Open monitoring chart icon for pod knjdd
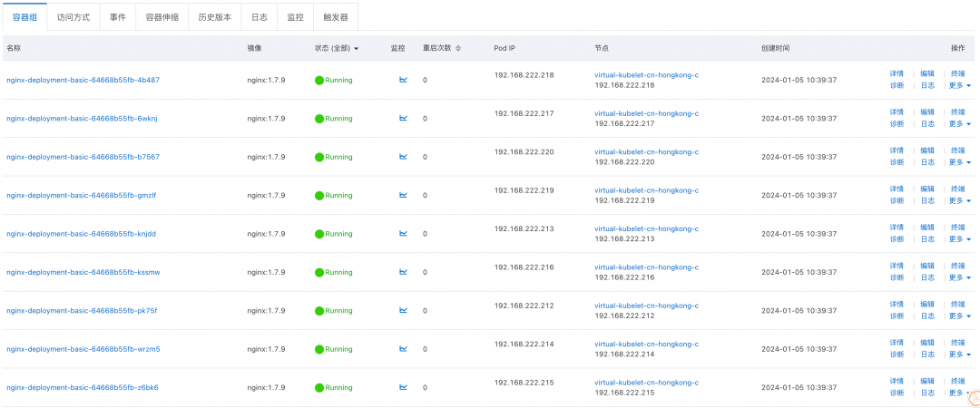The height and width of the screenshot is (408, 980). pyautogui.click(x=403, y=233)
